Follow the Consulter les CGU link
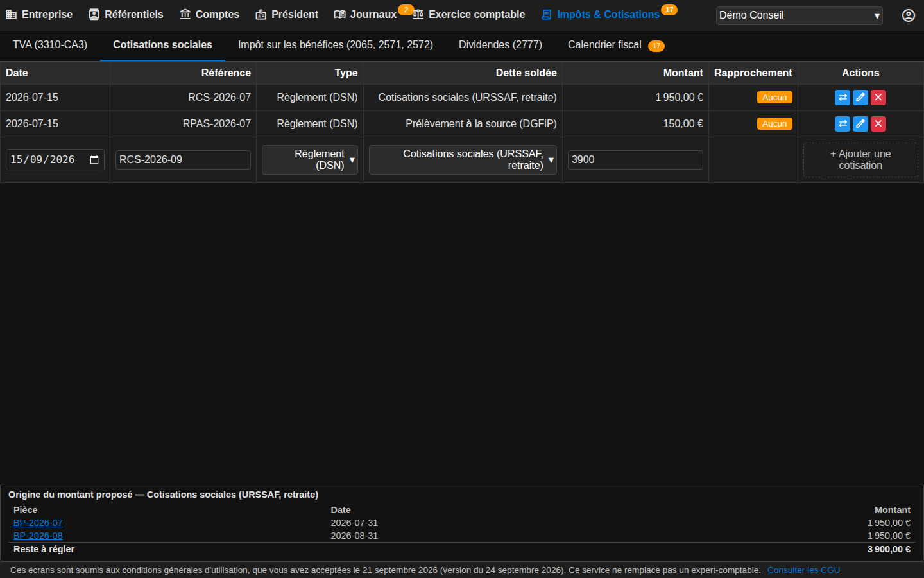The height and width of the screenshot is (578, 924). click(x=803, y=570)
